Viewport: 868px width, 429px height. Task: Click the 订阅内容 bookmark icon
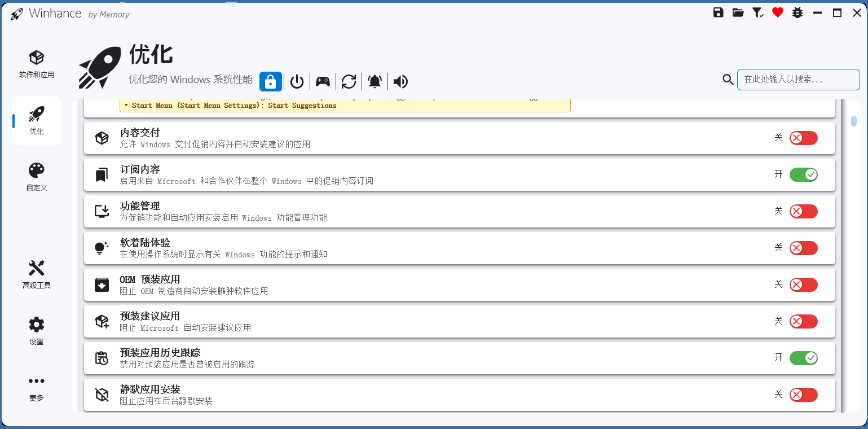(x=102, y=175)
